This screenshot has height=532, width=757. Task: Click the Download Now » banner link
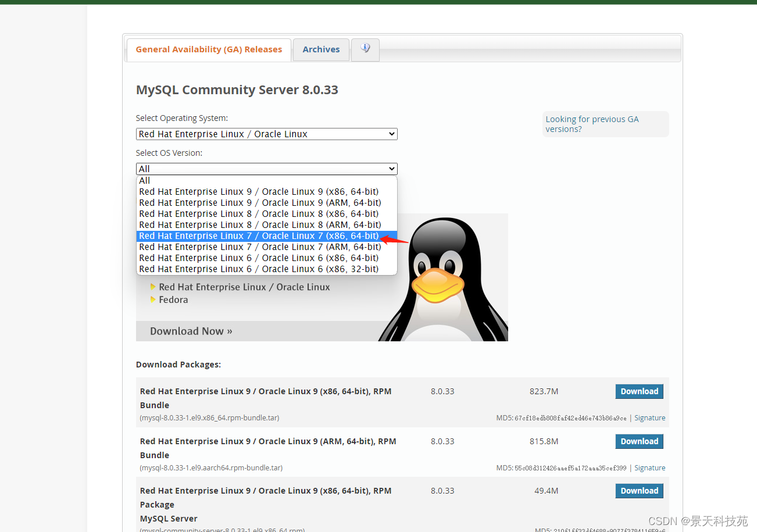point(191,331)
